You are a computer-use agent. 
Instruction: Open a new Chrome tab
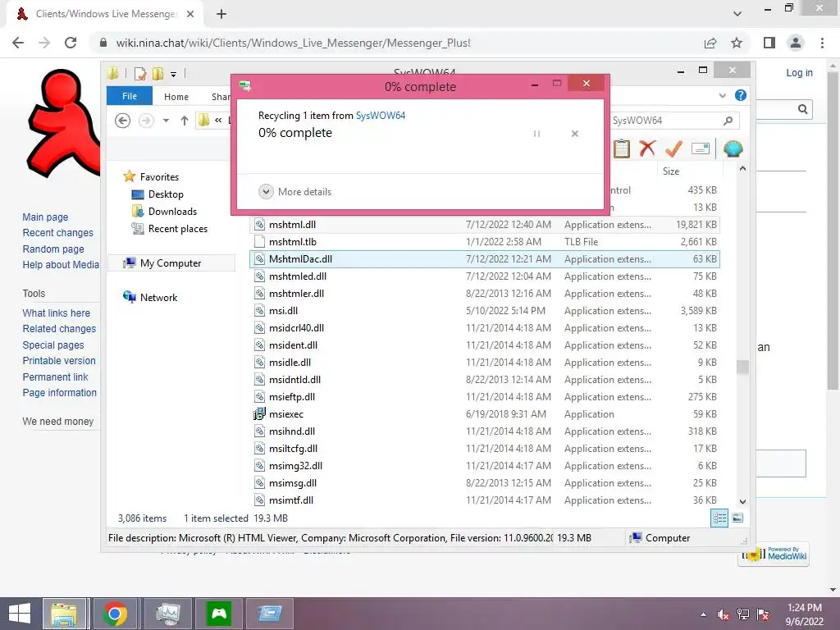click(221, 14)
